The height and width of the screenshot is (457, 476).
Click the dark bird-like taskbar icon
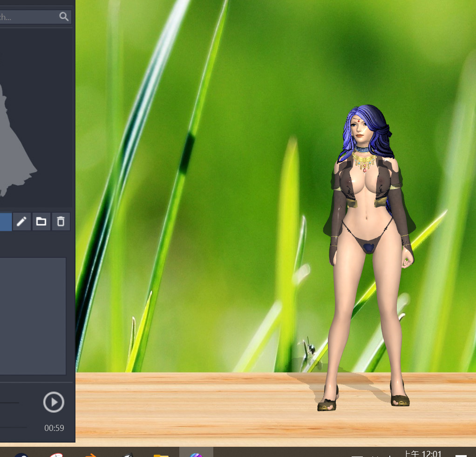(128, 455)
